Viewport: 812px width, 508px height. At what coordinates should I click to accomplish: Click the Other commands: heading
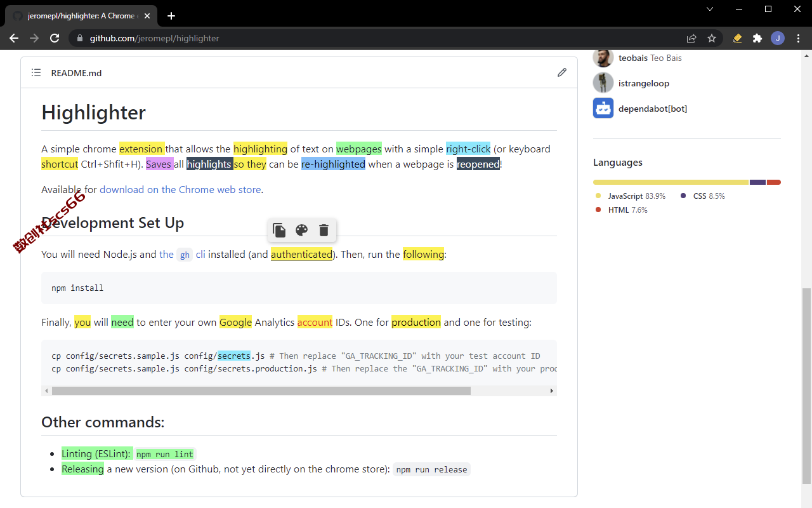click(x=103, y=422)
